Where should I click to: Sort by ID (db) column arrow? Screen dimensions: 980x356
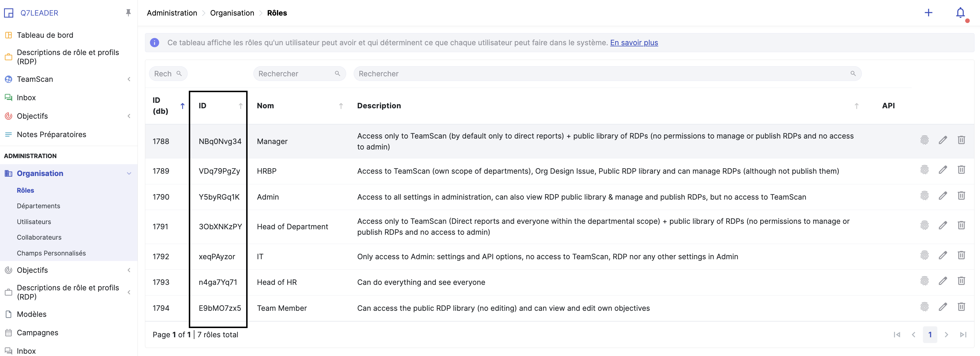(183, 106)
